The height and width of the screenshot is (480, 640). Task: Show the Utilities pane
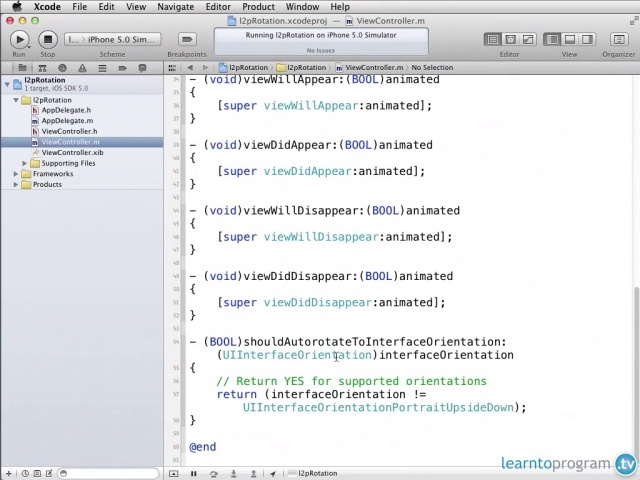[587, 40]
